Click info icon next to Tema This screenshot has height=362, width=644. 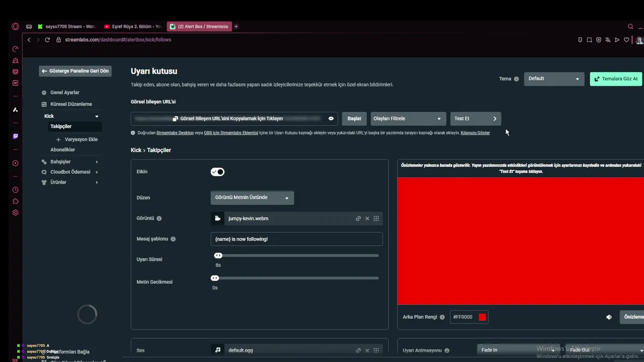pyautogui.click(x=516, y=79)
